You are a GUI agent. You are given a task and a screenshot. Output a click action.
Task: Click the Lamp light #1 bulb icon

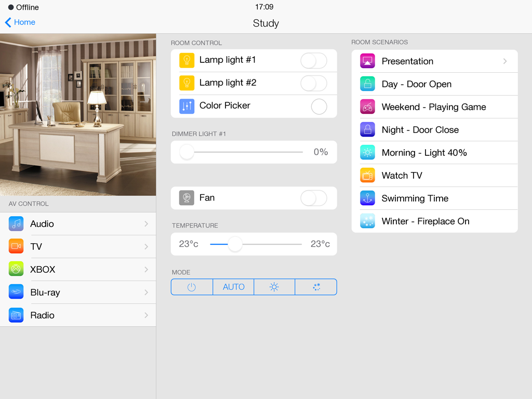coord(187,60)
